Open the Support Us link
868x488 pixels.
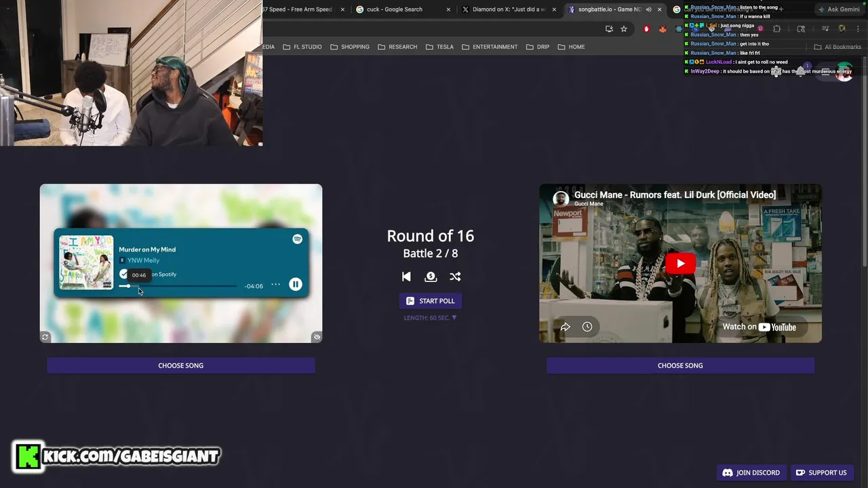[x=821, y=472]
